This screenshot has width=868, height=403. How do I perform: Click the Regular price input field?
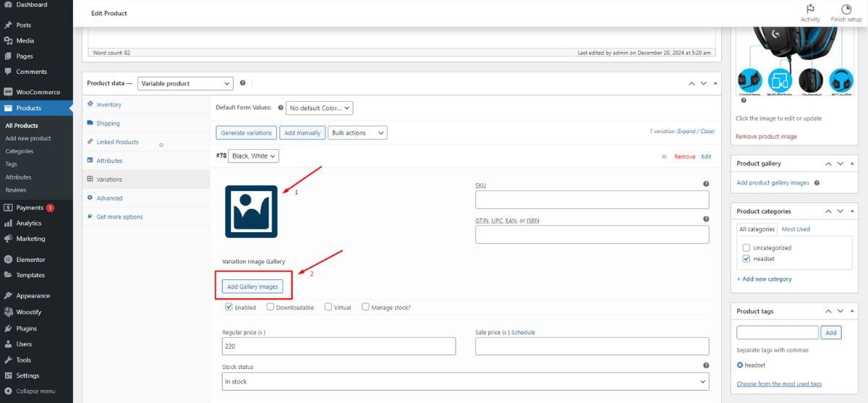(339, 347)
